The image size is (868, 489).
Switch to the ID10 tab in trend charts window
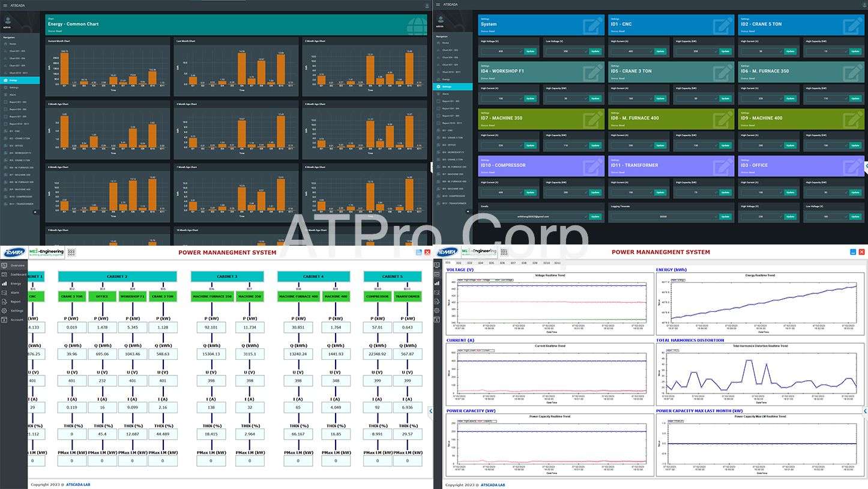(x=546, y=263)
